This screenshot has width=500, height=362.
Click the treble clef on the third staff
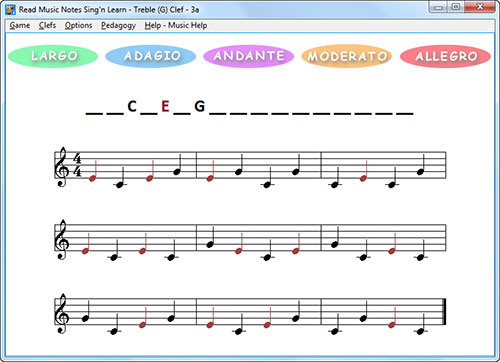pyautogui.click(x=62, y=314)
